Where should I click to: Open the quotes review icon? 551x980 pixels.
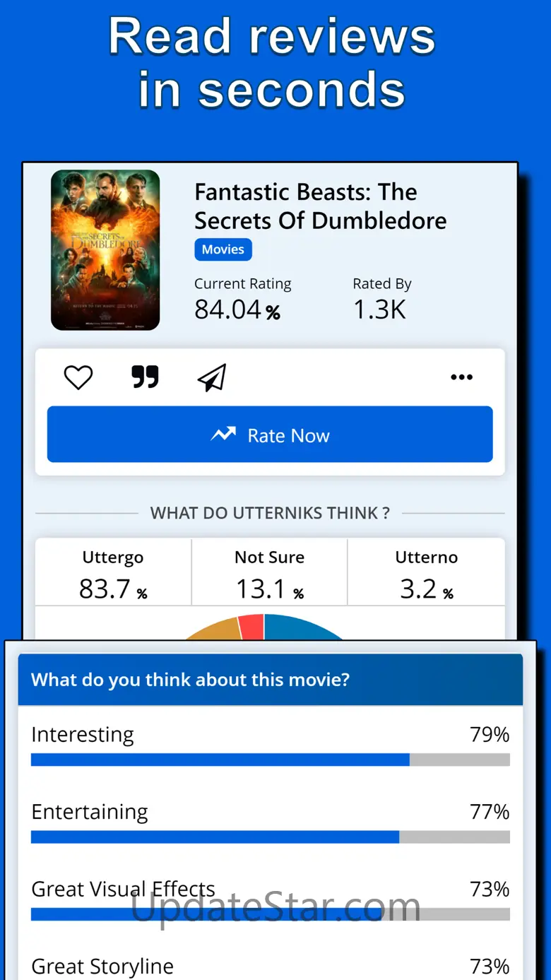[145, 377]
